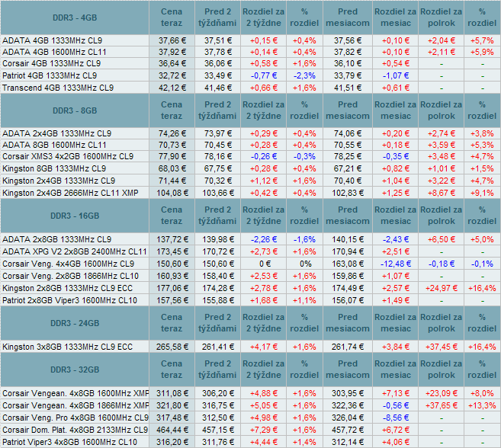Select the 'DDR3 - 4GB' section header
Image resolution: width=501 pixels, height=448 pixels.
coord(75,18)
